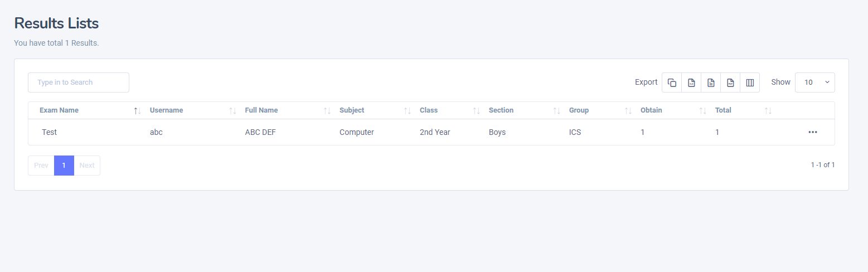Screen dimensions: 868x272
Task: Export results as PDF file
Action: (x=730, y=82)
